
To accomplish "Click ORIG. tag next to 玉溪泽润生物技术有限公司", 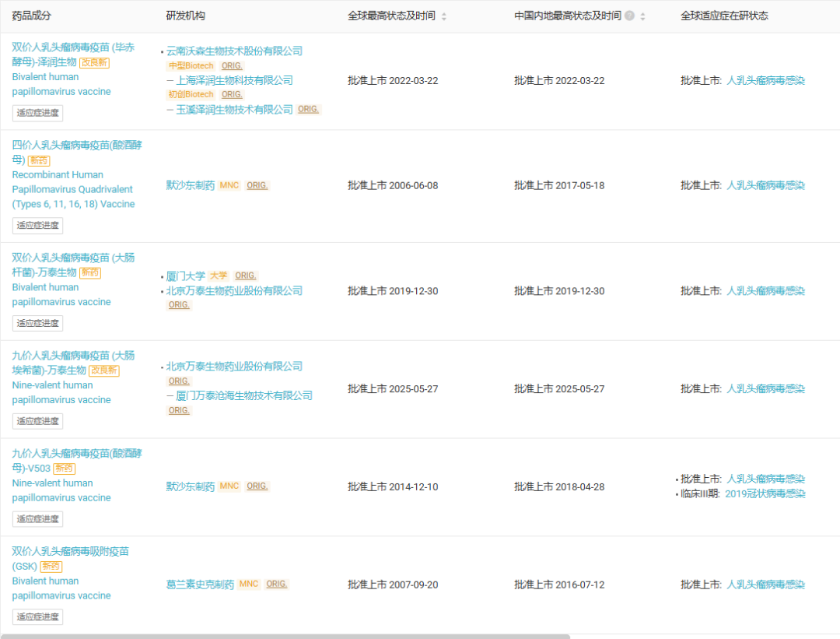I will pyautogui.click(x=308, y=110).
